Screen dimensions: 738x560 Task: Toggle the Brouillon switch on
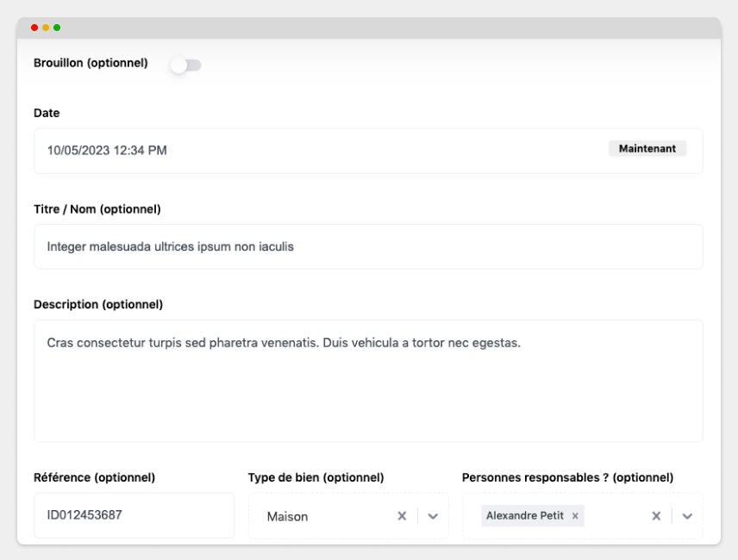[186, 65]
